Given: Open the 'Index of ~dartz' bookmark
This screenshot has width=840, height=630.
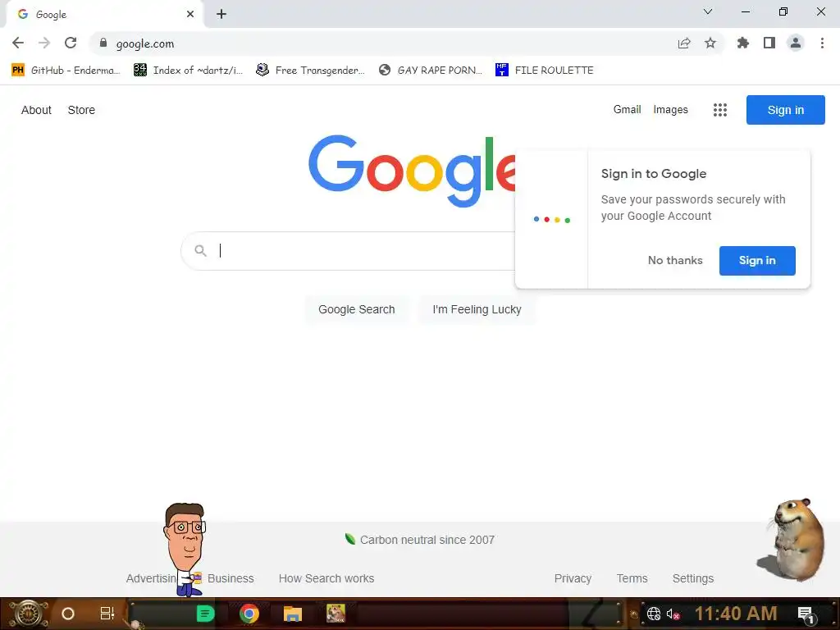Looking at the screenshot, I should (188, 71).
